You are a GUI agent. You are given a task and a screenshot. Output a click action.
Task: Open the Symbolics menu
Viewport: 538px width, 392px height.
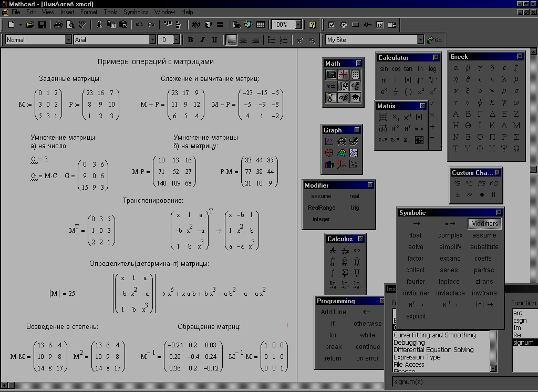(136, 12)
